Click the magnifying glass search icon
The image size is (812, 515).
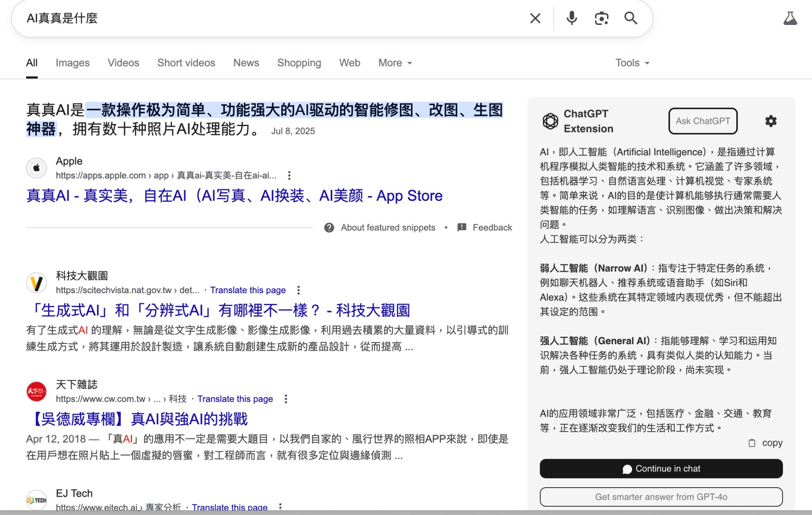(x=630, y=18)
